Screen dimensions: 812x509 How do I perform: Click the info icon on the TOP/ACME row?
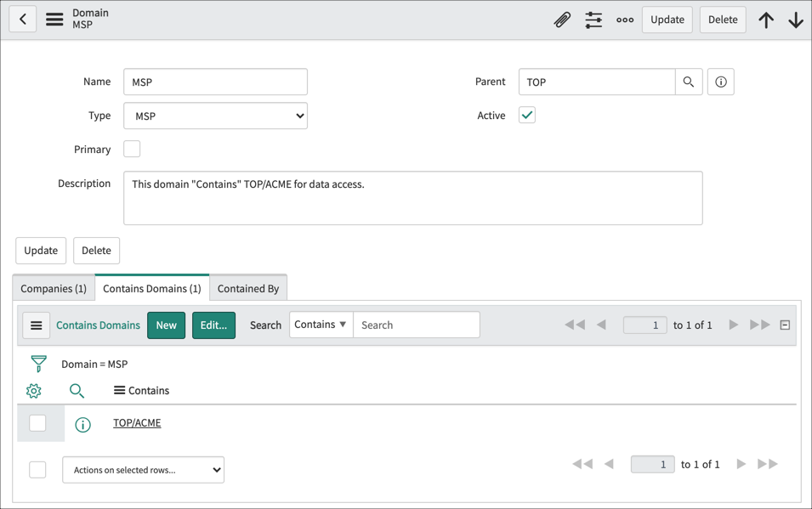[x=82, y=423]
